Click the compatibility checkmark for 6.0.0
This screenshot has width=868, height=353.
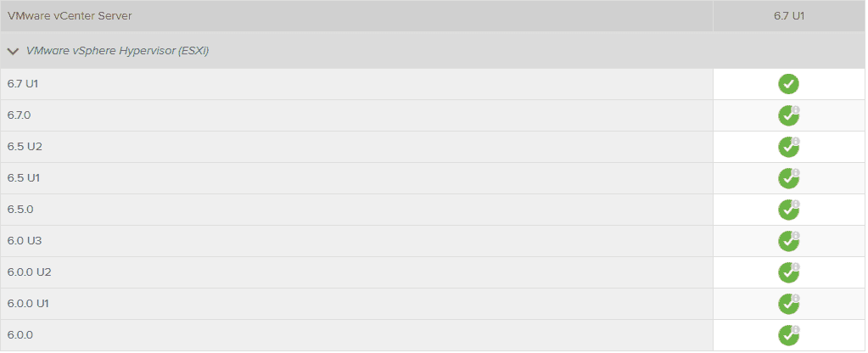pyautogui.click(x=788, y=335)
